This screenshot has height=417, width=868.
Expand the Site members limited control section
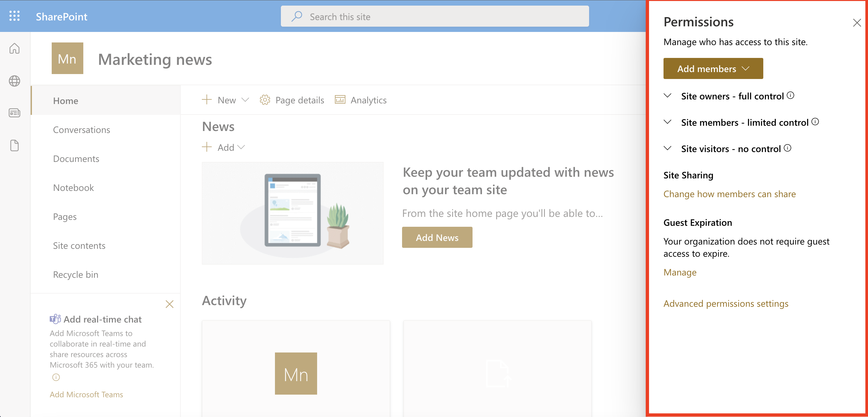point(667,122)
